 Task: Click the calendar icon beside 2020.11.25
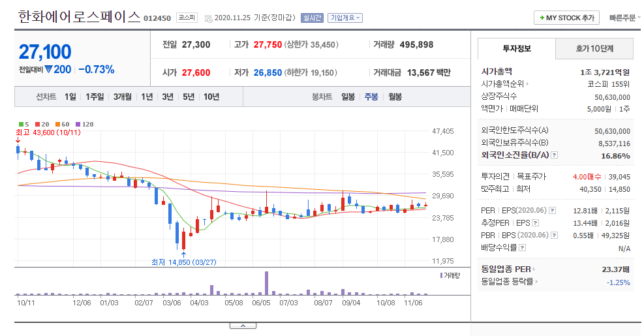point(208,18)
